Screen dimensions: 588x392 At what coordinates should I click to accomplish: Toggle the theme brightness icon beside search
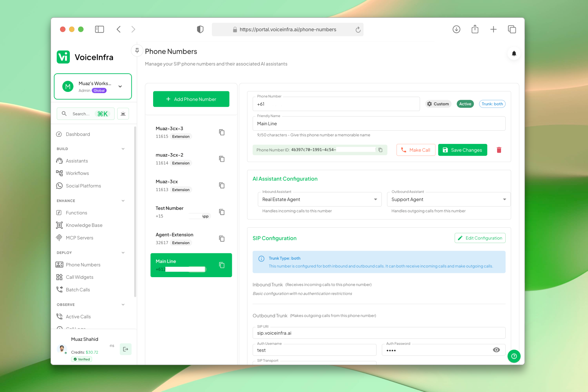coord(123,114)
